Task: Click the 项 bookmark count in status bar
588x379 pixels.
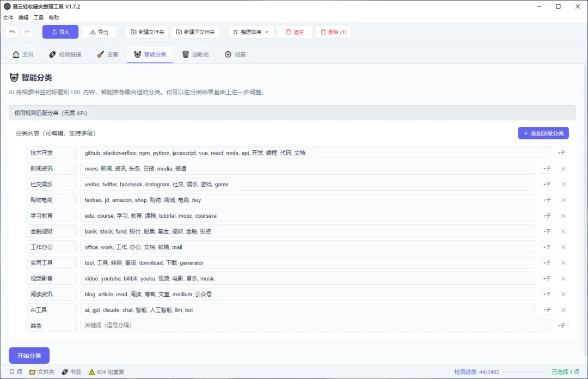Action: click(x=16, y=372)
